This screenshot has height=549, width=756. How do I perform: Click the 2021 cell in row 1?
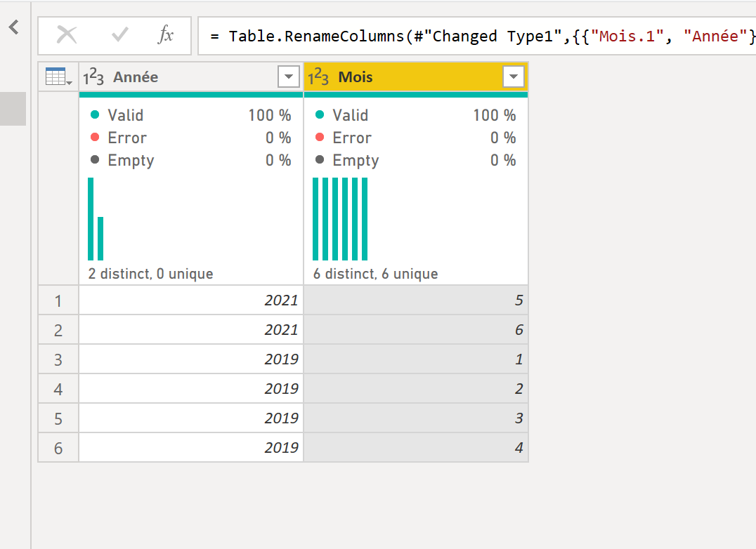pos(191,300)
